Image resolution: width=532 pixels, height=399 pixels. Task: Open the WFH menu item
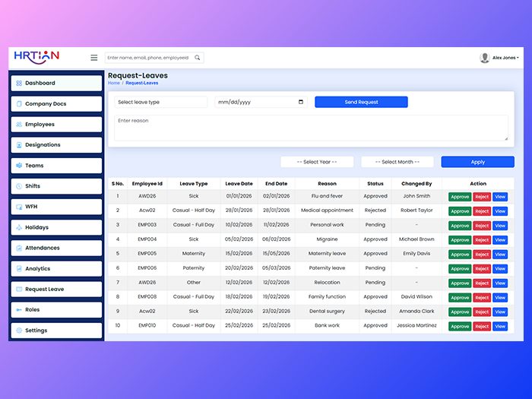click(56, 207)
